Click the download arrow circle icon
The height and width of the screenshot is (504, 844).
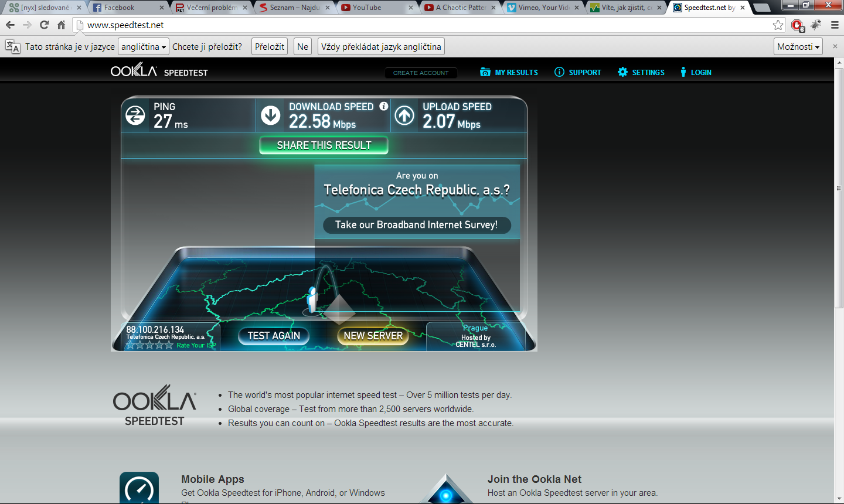270,115
